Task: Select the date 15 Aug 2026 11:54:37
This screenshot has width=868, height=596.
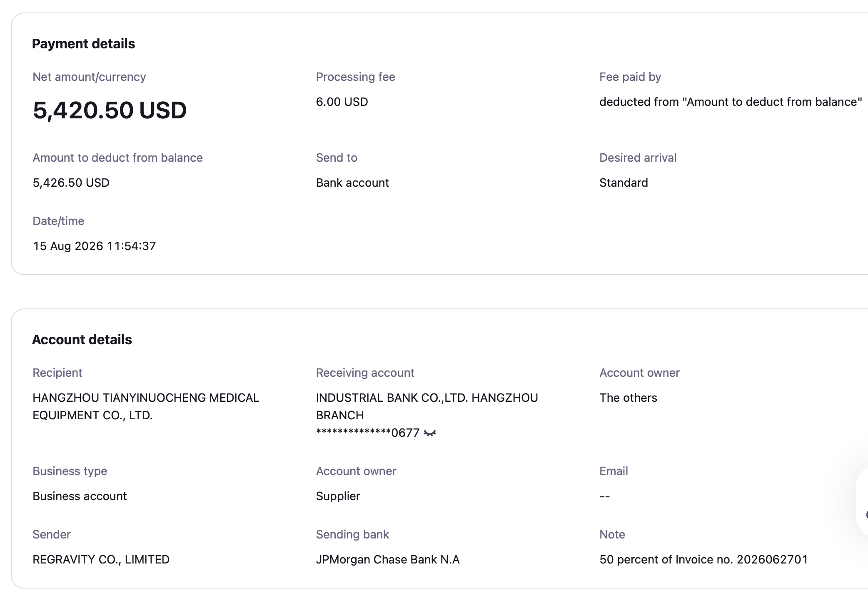Action: pyautogui.click(x=94, y=246)
